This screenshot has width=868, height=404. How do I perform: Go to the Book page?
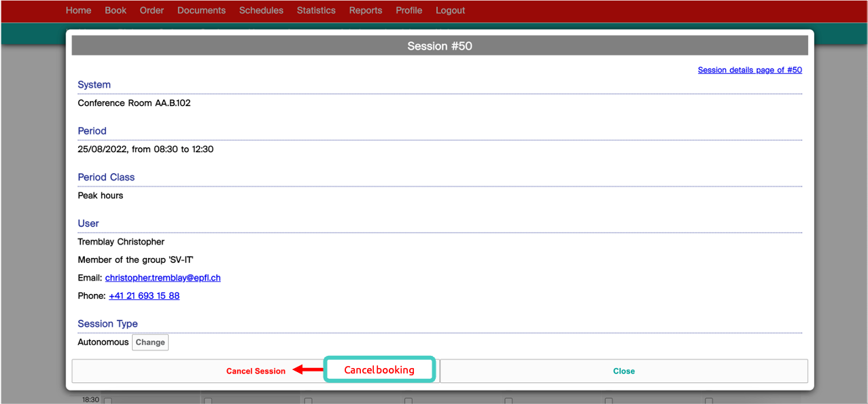[116, 10]
